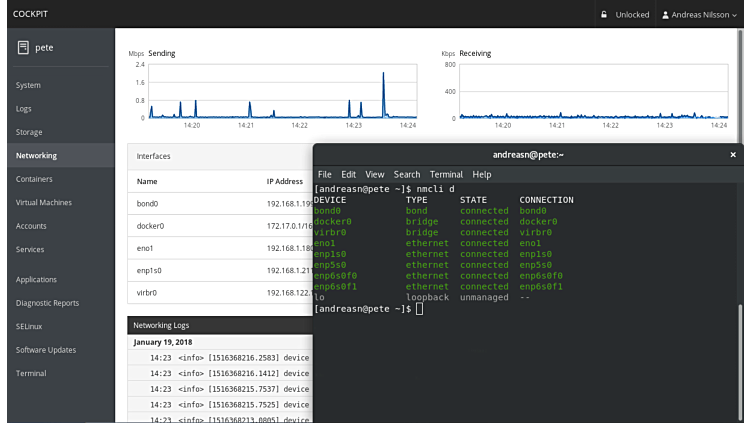Click inside the terminal command prompt
Image resolution: width=752 pixels, height=423 pixels.
click(421, 309)
